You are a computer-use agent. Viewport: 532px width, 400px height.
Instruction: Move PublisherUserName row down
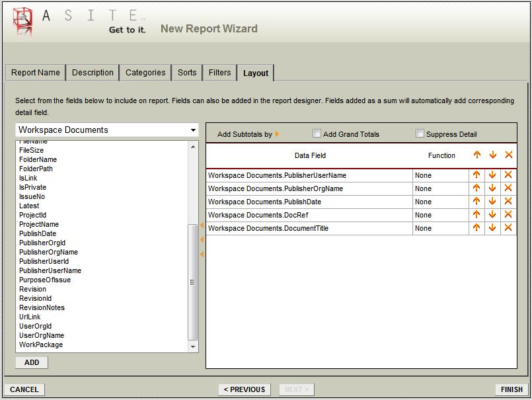(492, 175)
